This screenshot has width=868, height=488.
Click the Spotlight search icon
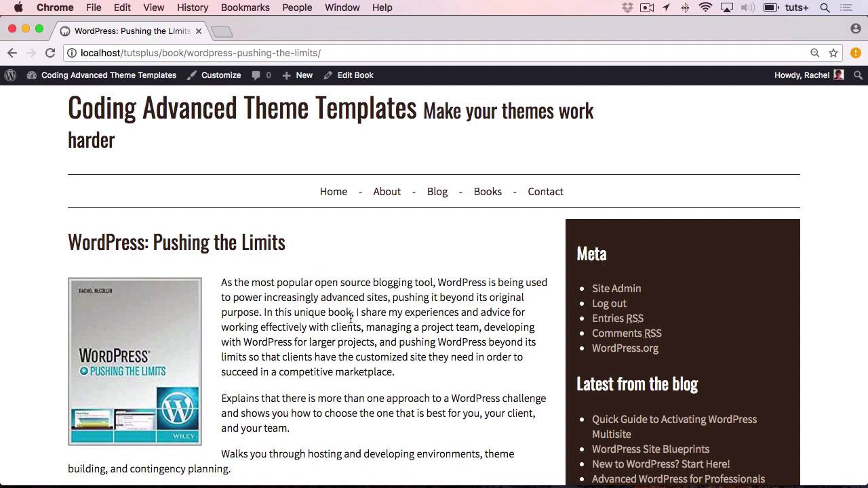(x=825, y=7)
